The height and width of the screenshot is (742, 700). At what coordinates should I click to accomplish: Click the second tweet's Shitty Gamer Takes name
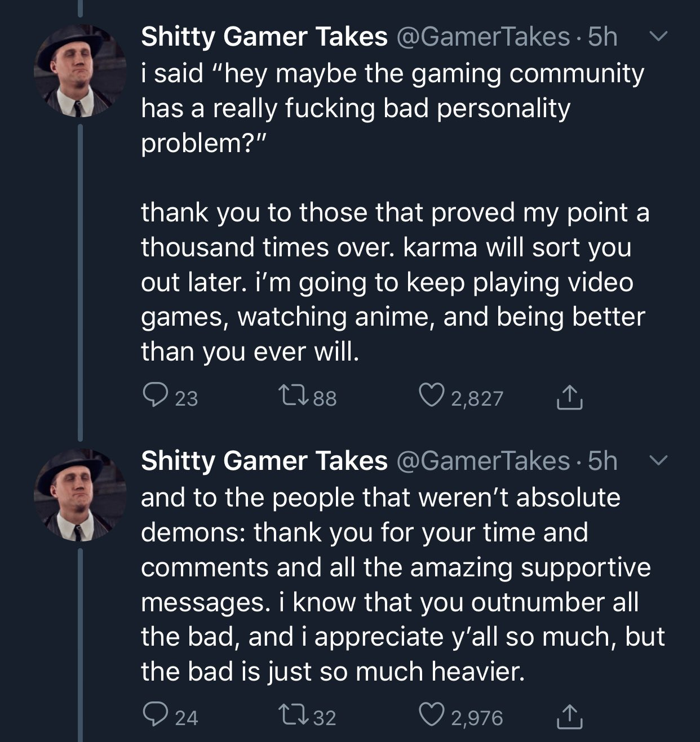click(264, 461)
